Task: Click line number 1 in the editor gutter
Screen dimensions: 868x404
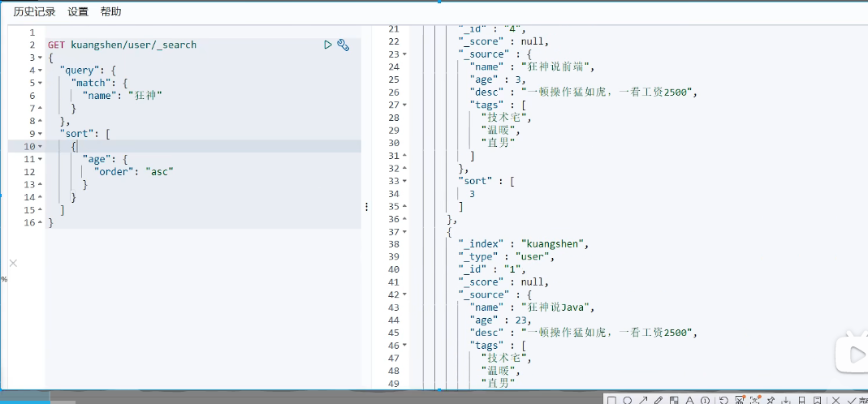Action: tap(32, 32)
